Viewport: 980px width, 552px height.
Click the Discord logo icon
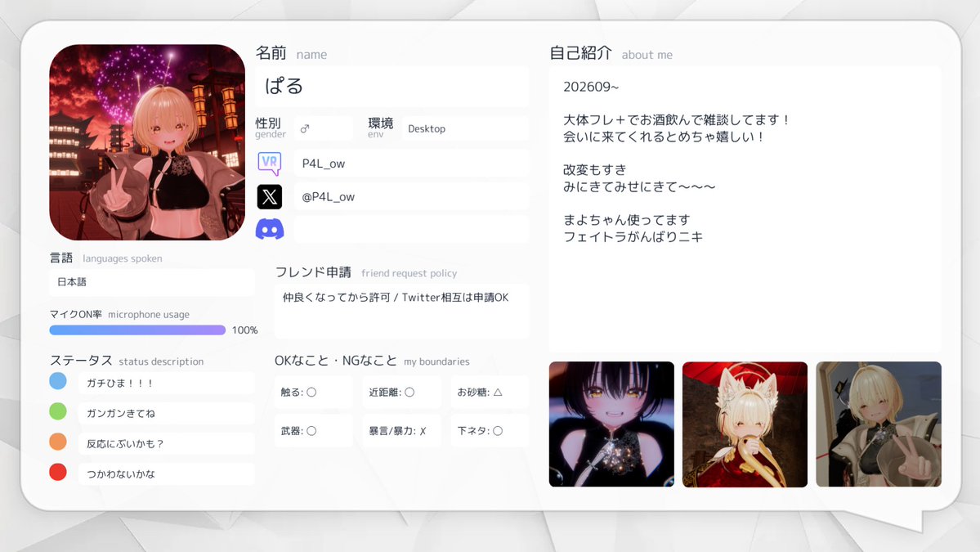[270, 230]
